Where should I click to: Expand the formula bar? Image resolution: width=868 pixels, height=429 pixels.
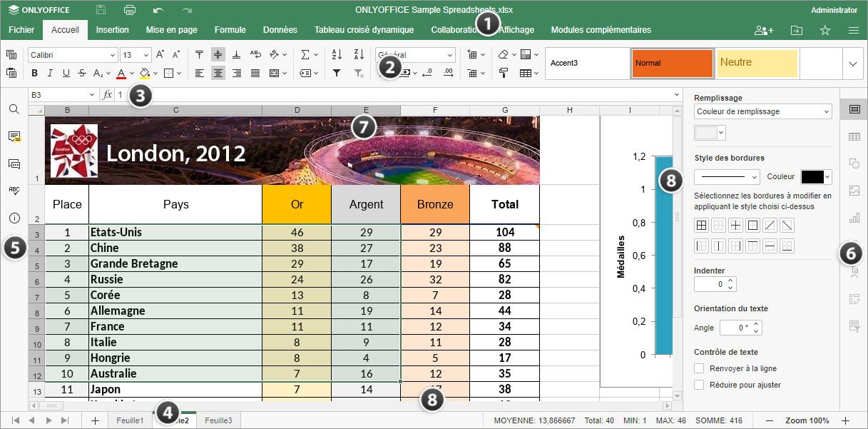pos(676,94)
